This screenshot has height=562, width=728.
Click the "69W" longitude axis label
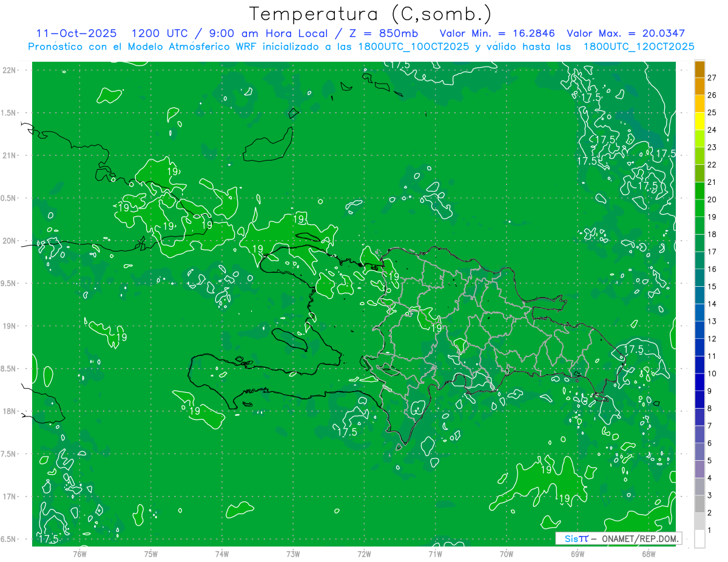(x=578, y=554)
